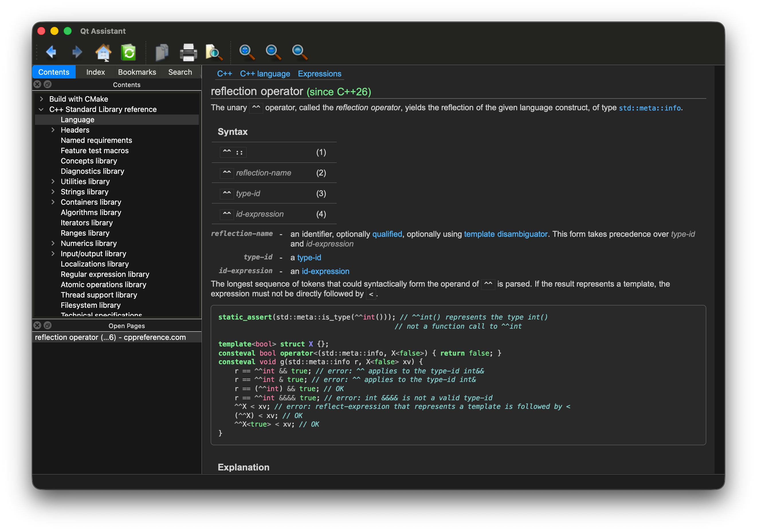Open the Iterators library entry

tap(87, 223)
